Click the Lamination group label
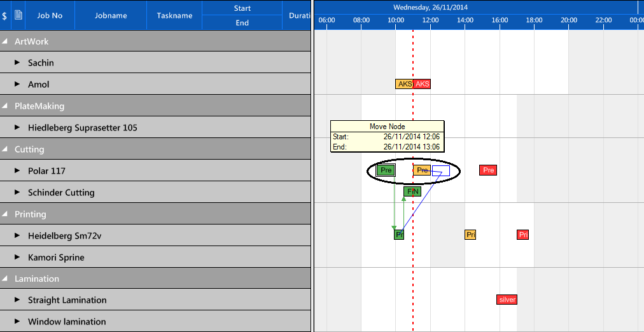This screenshot has height=332, width=644. click(37, 279)
